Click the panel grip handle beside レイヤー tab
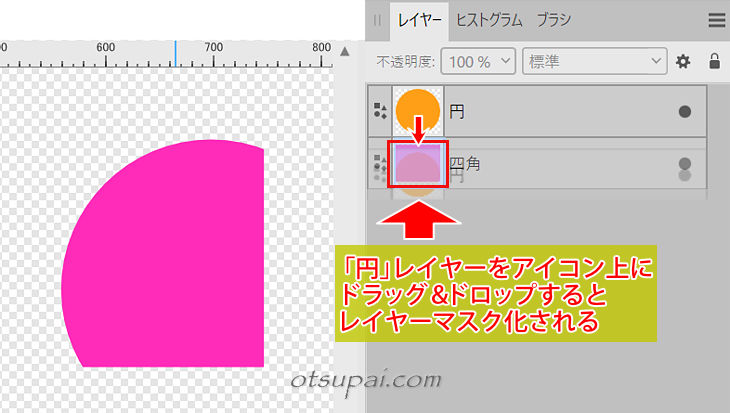The height and width of the screenshot is (413, 730). pos(378,20)
